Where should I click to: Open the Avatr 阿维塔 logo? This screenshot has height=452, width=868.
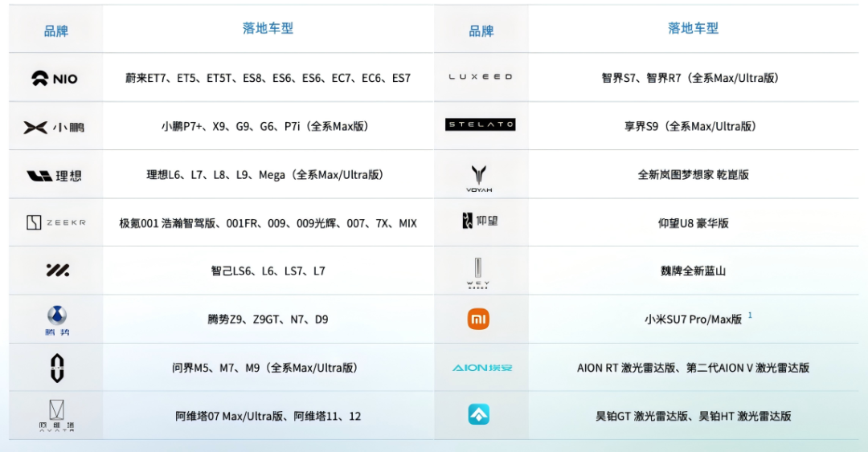click(x=56, y=416)
